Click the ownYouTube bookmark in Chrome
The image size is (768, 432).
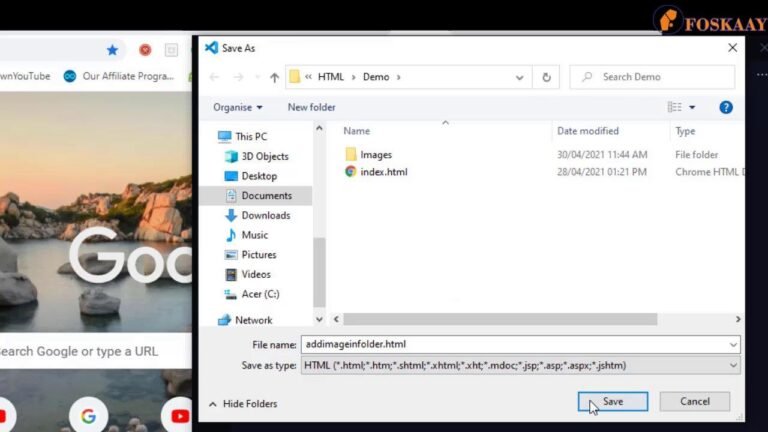(x=25, y=76)
